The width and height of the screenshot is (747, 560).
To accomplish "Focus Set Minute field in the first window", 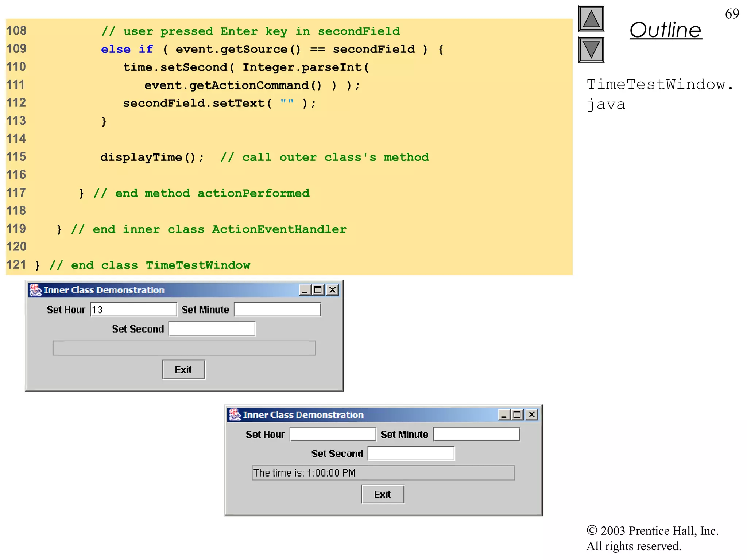I will pyautogui.click(x=277, y=310).
